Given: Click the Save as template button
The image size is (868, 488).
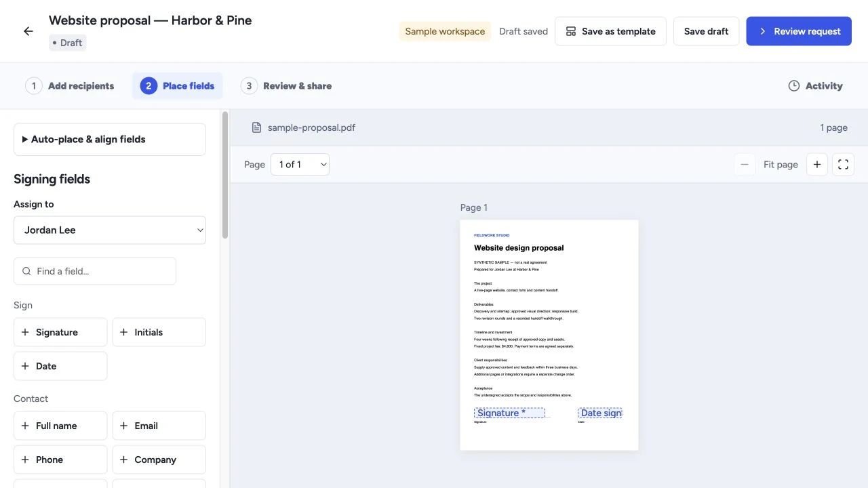Looking at the screenshot, I should click(610, 31).
